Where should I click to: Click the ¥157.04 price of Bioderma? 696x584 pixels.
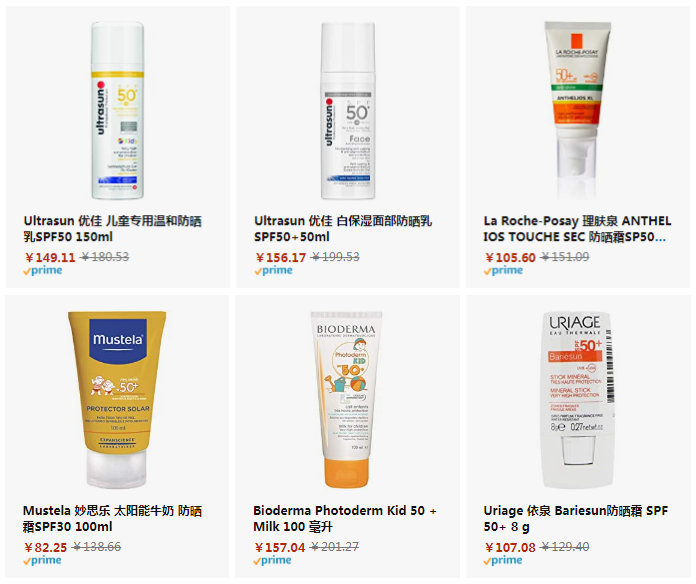point(280,547)
